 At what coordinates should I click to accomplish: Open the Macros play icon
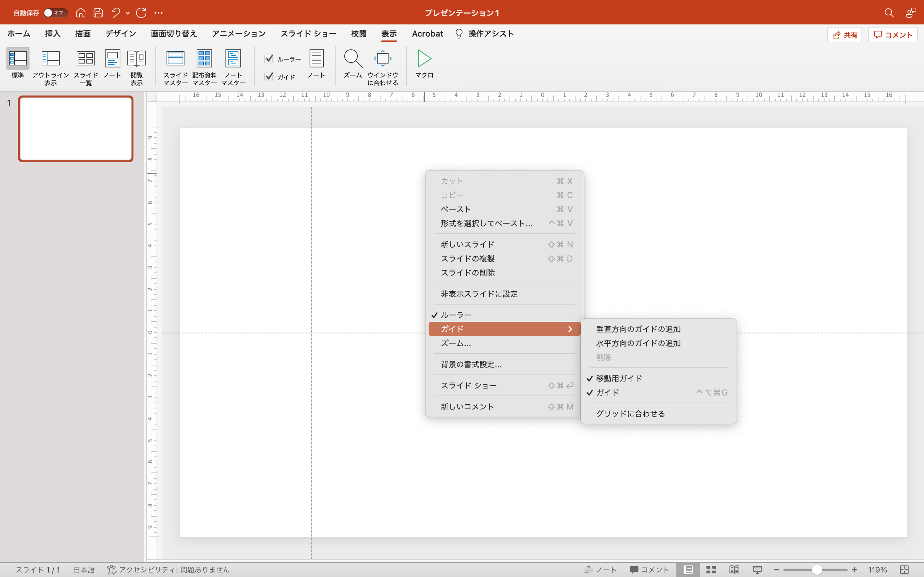424,59
